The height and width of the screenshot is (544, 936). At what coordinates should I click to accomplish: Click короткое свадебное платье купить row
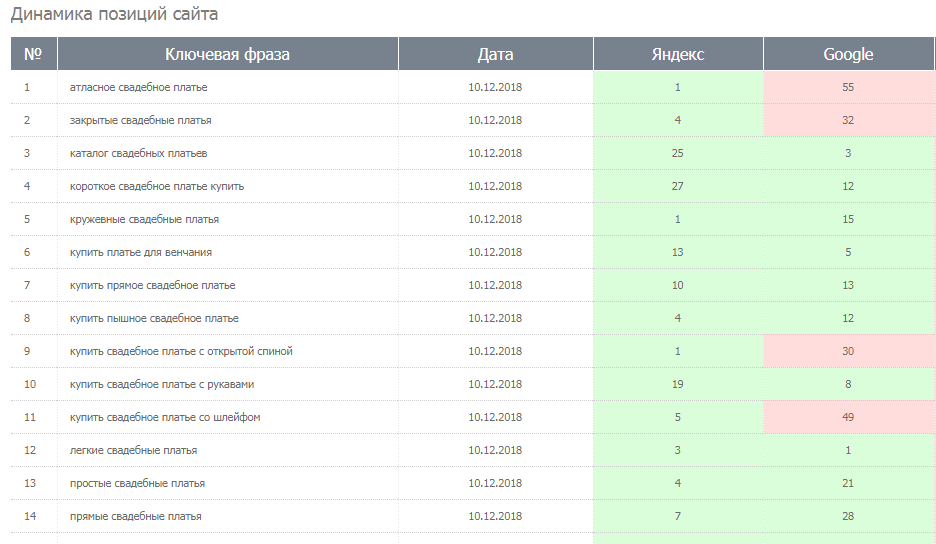pos(473,186)
